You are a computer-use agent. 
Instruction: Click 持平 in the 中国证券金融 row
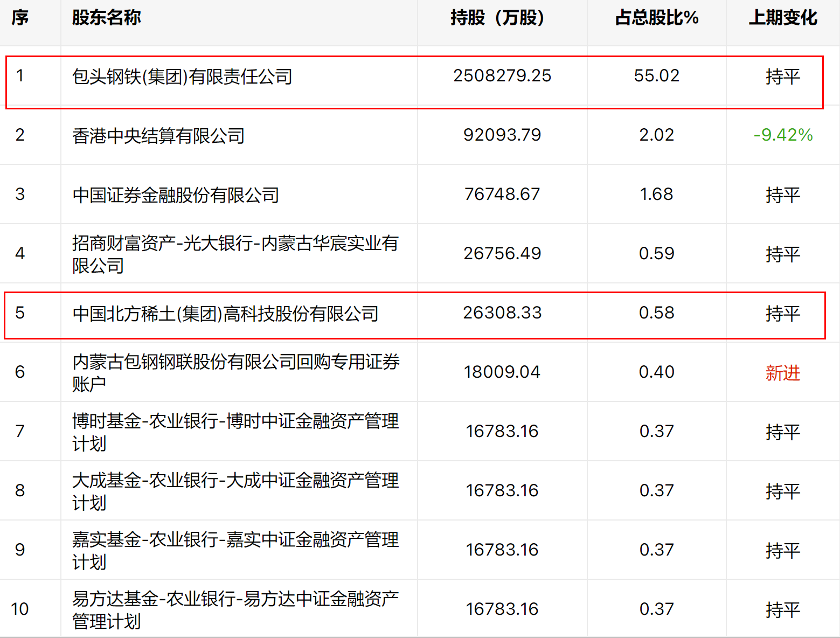point(783,195)
